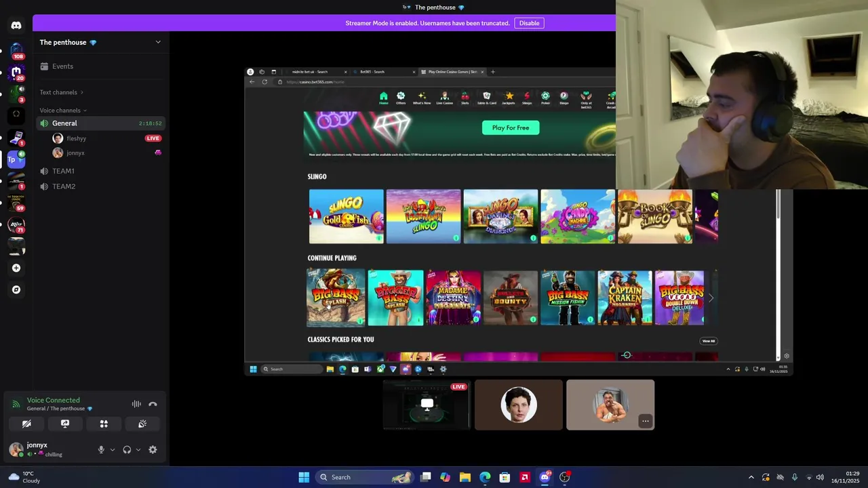
Task: Open a new tab in streamed browser
Action: (x=493, y=72)
